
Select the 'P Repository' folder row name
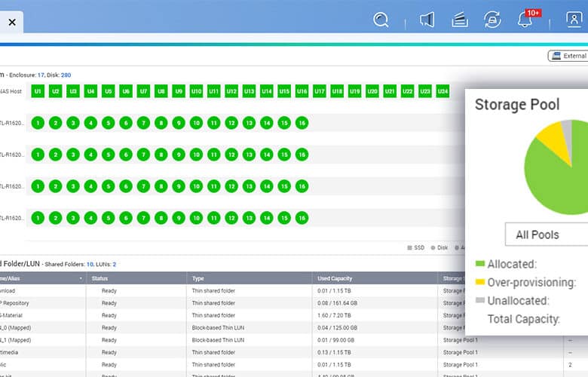click(x=14, y=303)
